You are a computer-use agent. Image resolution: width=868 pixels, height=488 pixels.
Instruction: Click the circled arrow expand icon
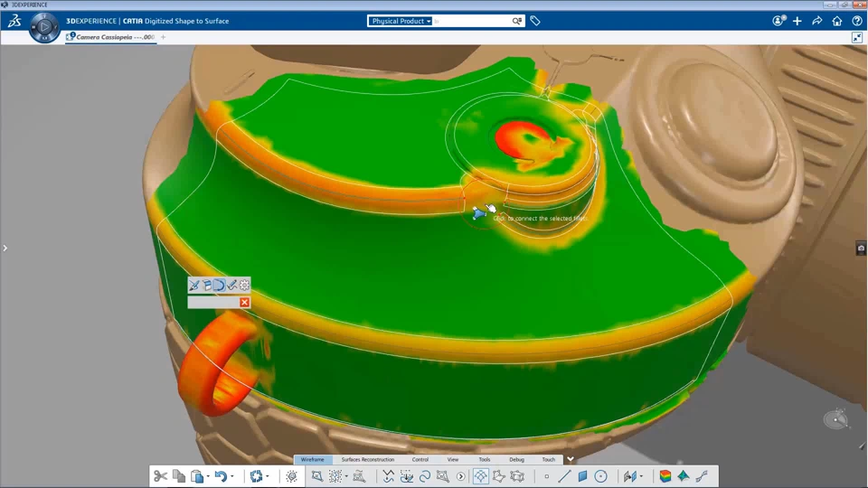(x=460, y=477)
